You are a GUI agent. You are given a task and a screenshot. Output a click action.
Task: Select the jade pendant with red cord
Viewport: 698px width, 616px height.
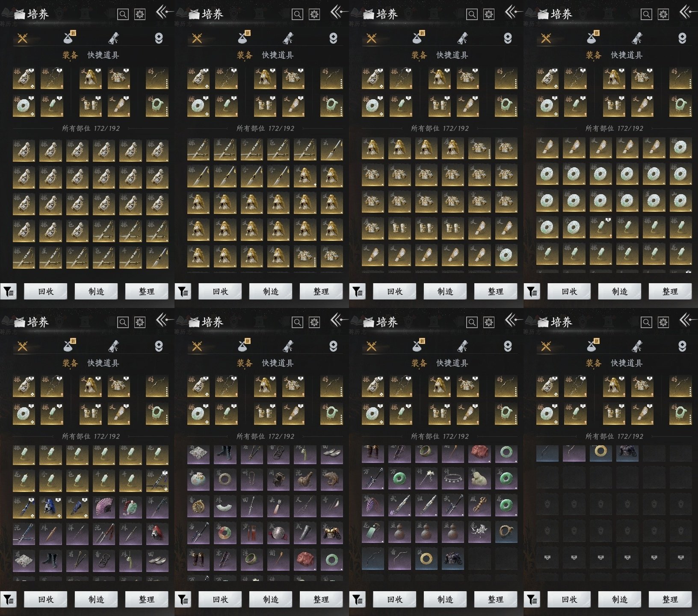point(130,507)
